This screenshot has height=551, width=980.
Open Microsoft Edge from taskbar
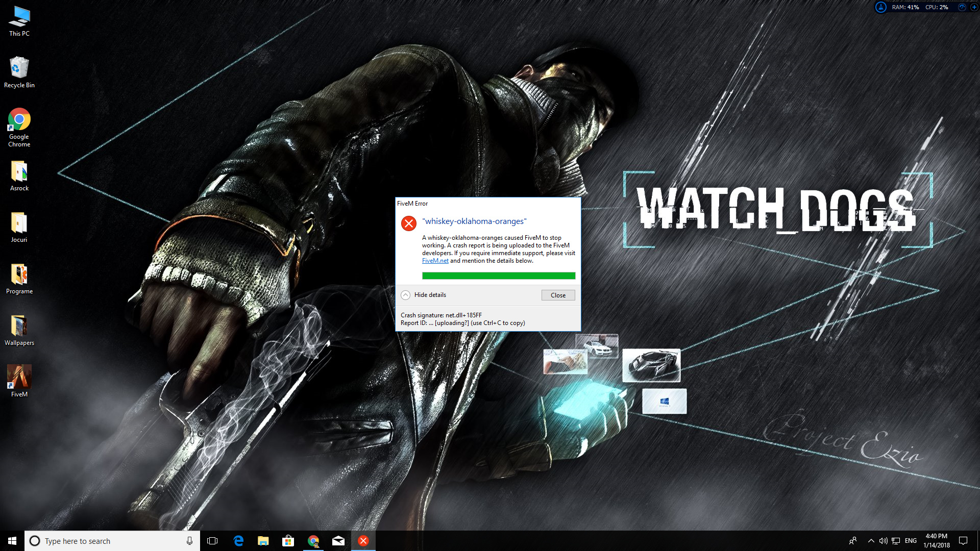[238, 541]
